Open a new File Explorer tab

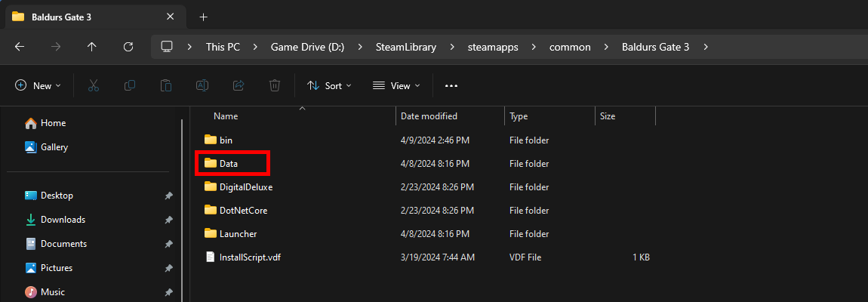[x=203, y=17]
